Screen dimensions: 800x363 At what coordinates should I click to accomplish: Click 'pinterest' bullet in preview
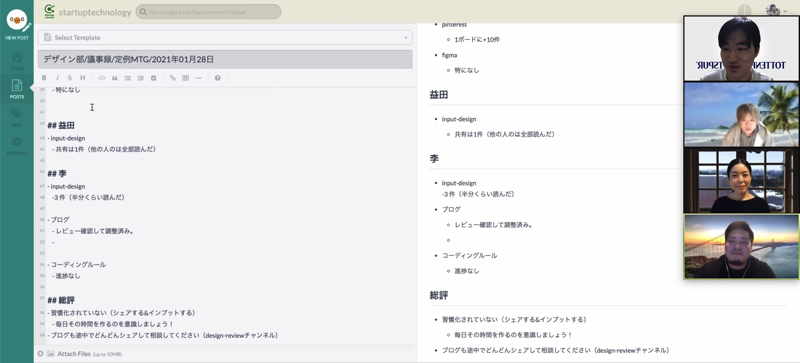[454, 25]
